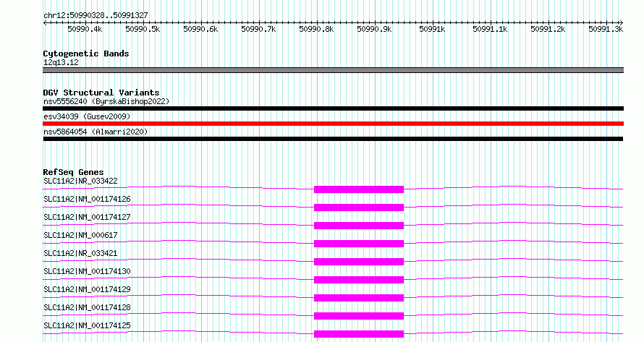Click the black bar for nsv5556240
The width and height of the screenshot is (644, 342).
pos(333,108)
